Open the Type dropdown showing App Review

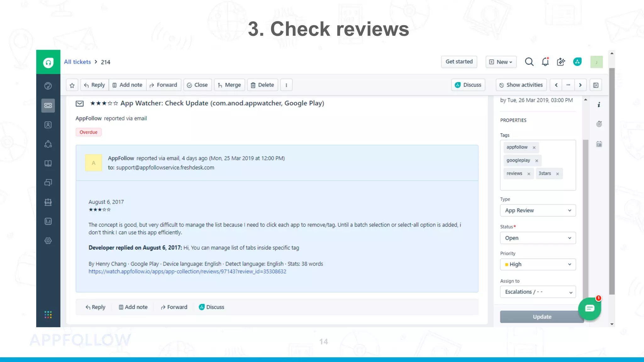point(538,211)
